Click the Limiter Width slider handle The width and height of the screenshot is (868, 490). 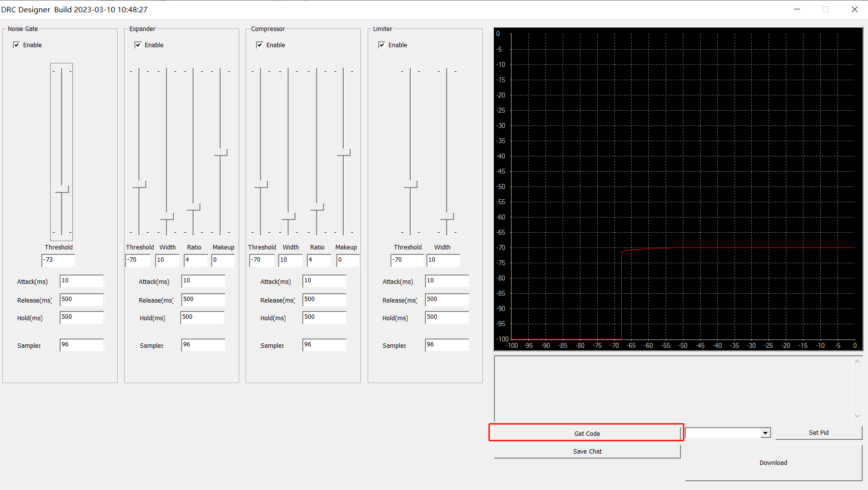(x=447, y=216)
